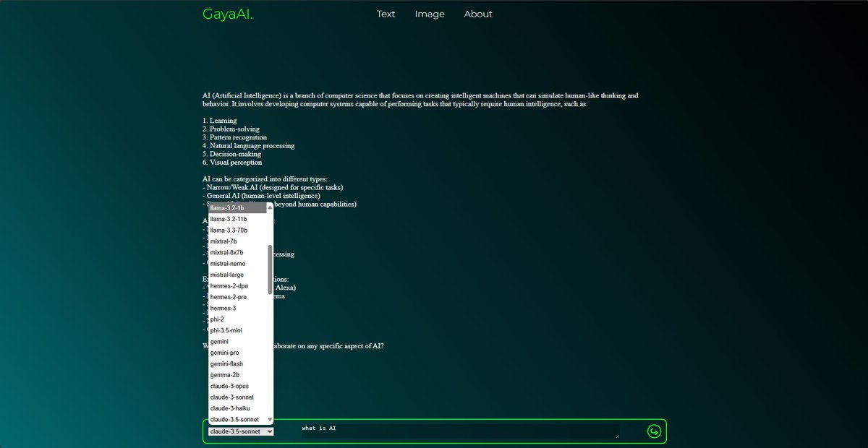Choose mixtral-8x7b model option
Viewport: 868px width, 448px height.
click(237, 252)
